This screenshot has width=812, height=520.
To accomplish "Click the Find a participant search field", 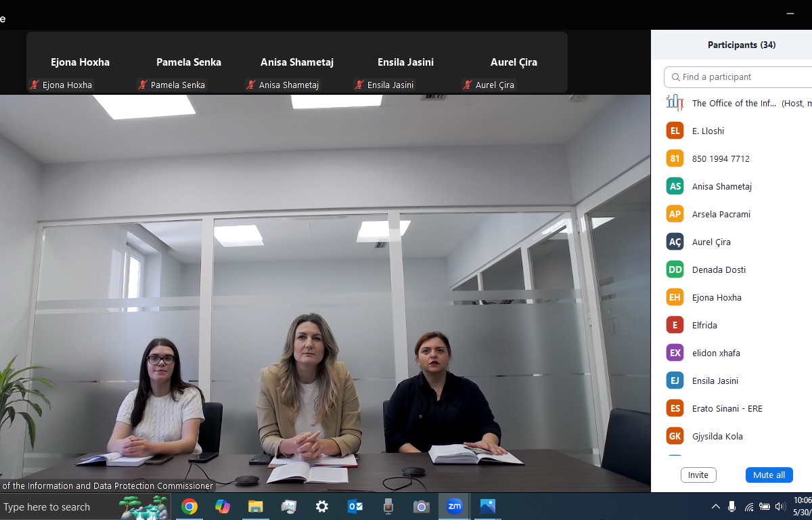I will click(741, 77).
